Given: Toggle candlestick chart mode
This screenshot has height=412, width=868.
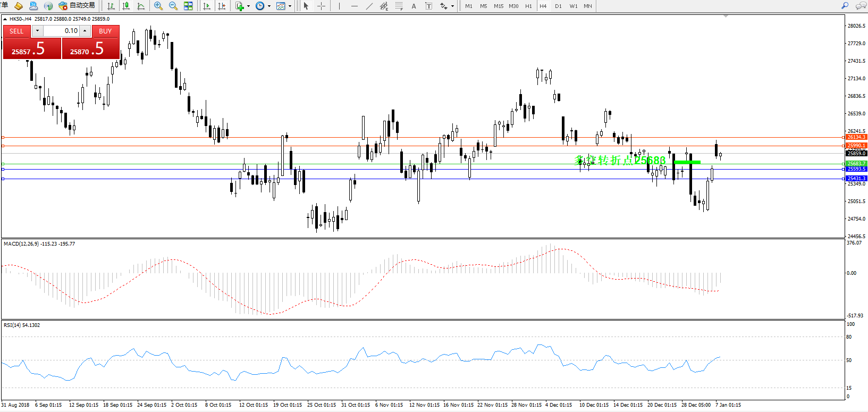Looking at the screenshot, I should 126,6.
